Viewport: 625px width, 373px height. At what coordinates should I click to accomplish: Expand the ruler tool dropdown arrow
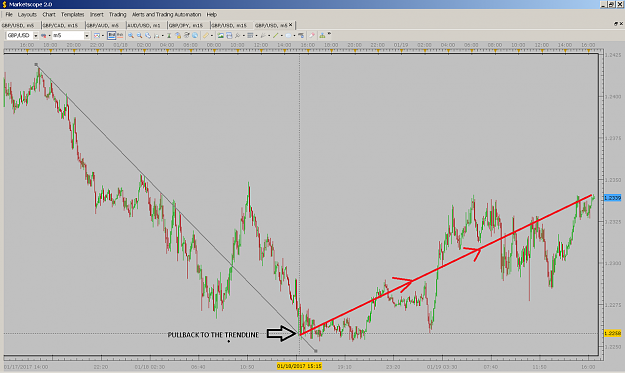(x=212, y=35)
